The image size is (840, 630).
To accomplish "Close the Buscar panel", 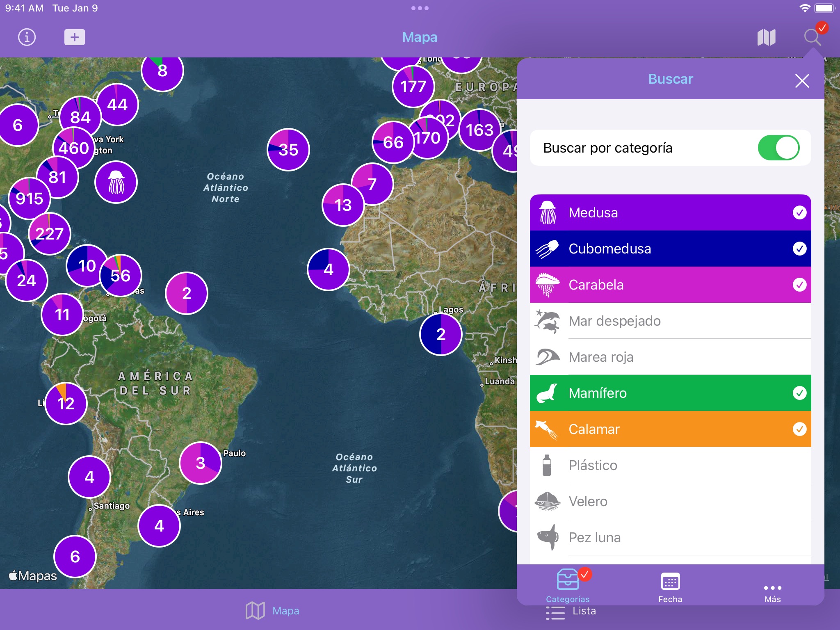I will pos(802,81).
